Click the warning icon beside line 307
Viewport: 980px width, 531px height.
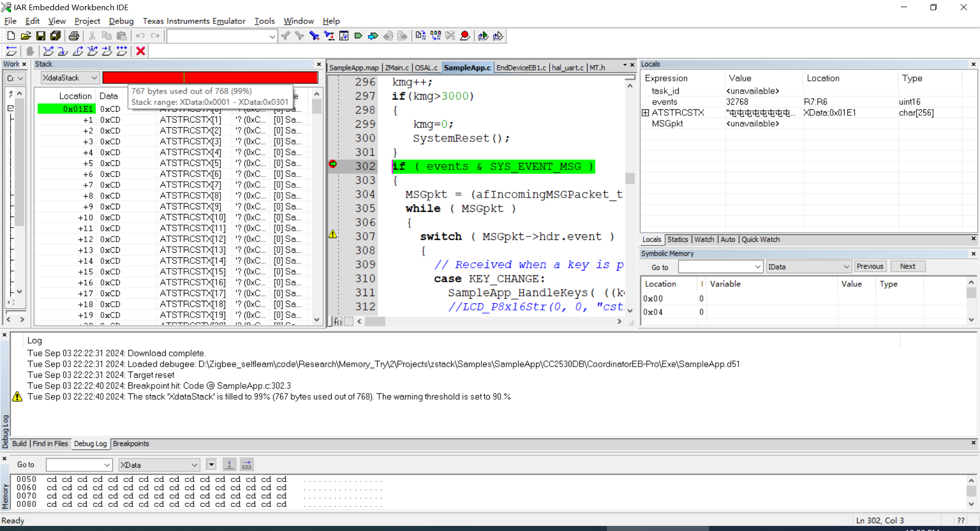pos(333,234)
